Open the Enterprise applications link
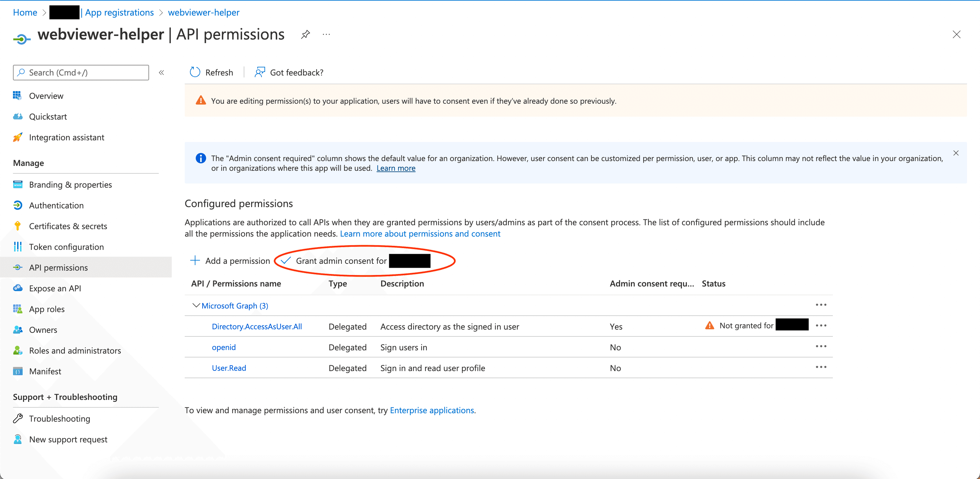 (431, 410)
